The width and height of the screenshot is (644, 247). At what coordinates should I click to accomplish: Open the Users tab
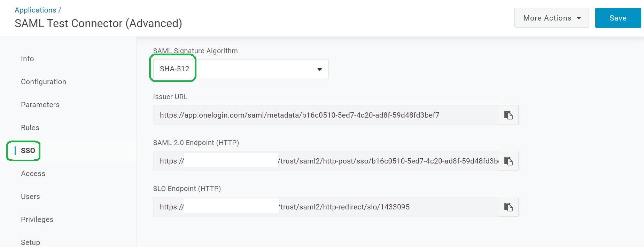coord(30,197)
